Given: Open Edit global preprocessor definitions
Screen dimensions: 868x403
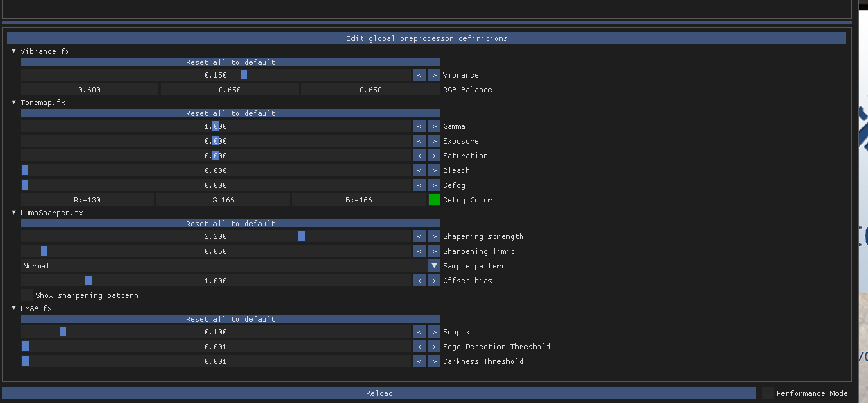Looking at the screenshot, I should coord(426,38).
